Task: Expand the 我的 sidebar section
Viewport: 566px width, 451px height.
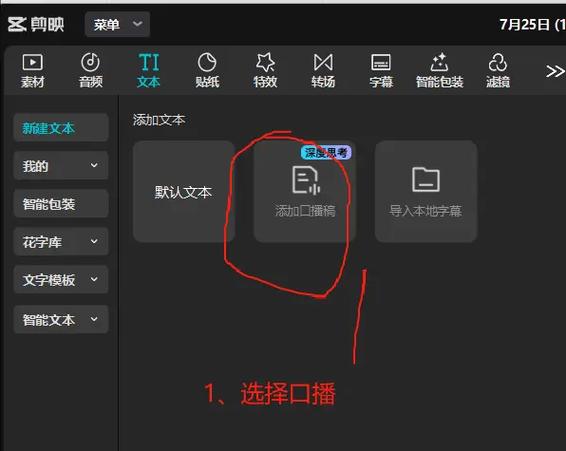Action: coord(61,166)
